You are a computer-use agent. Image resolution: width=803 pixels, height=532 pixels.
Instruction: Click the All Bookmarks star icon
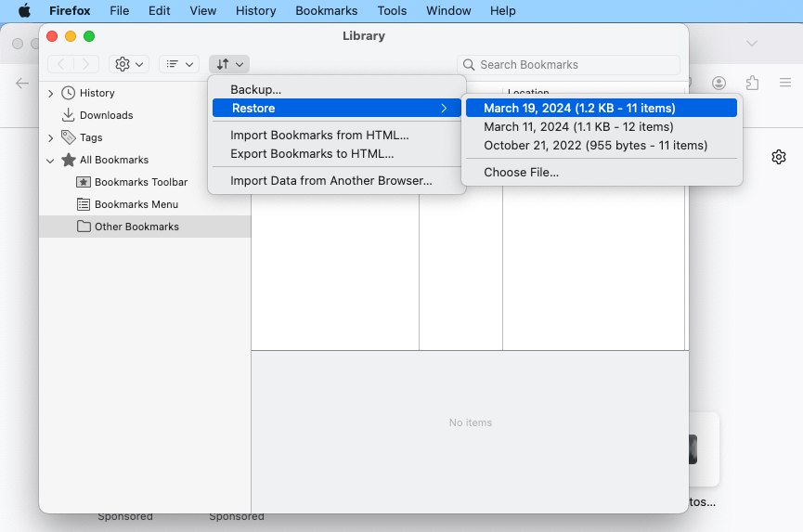(x=68, y=160)
